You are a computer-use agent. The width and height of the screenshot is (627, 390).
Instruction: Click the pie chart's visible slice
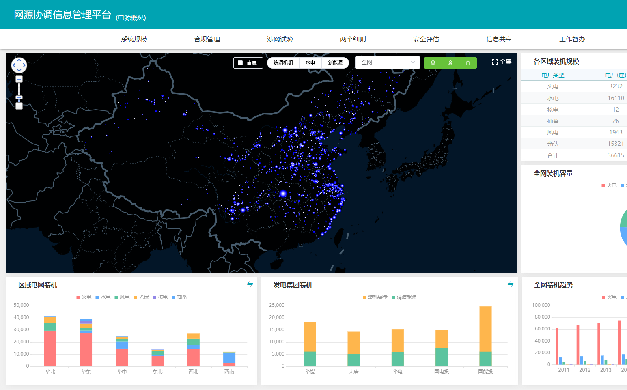[x=623, y=227]
